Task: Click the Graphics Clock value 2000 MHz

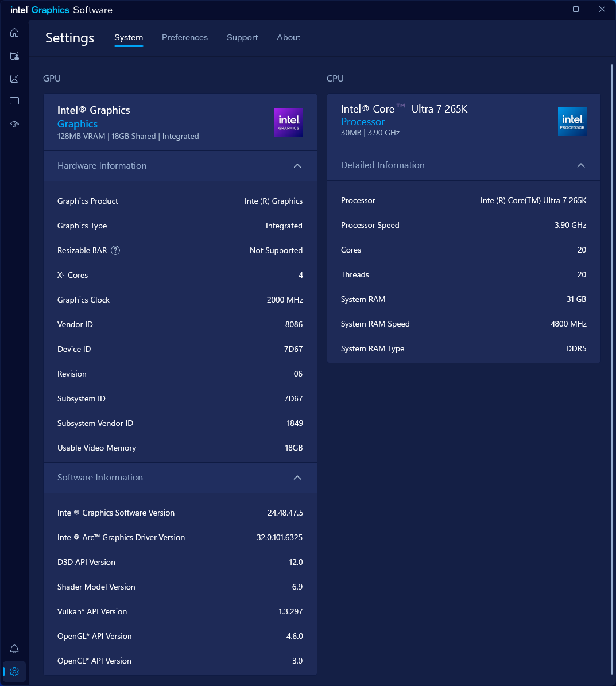Action: point(285,300)
